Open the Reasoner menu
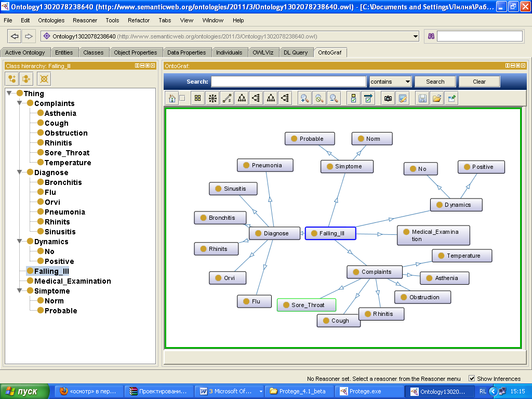The height and width of the screenshot is (399, 532). pyautogui.click(x=85, y=20)
